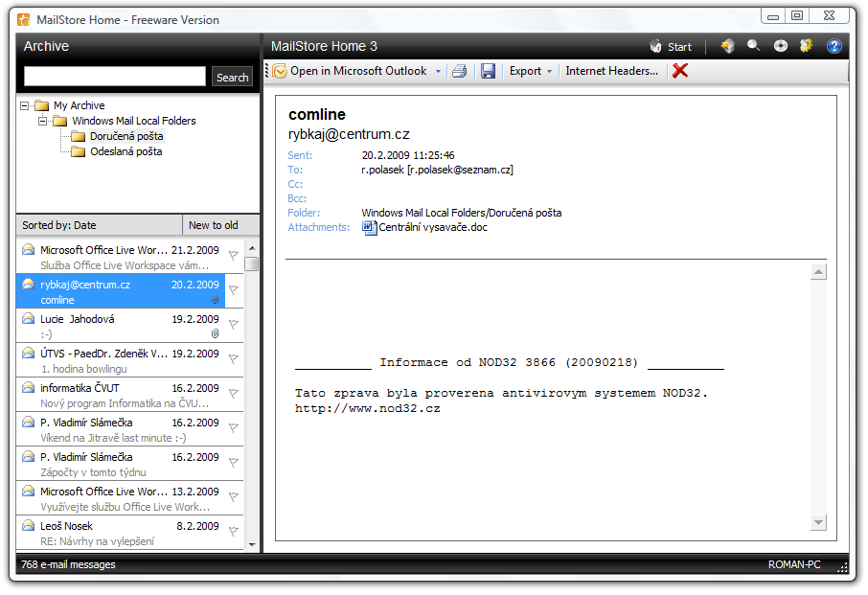Toggle the flag on the ÚTVS bowling message

click(x=234, y=358)
